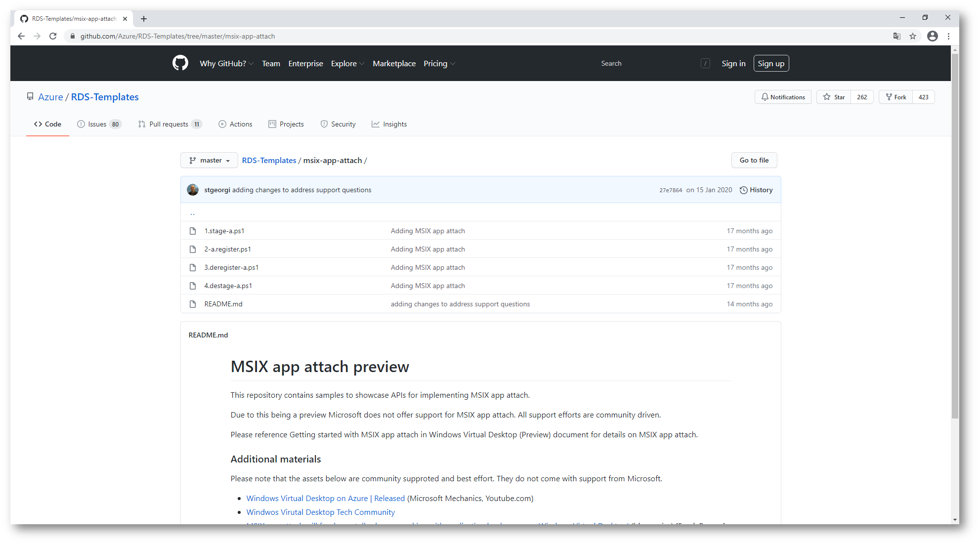Click the browser forward arrow
The height and width of the screenshot is (545, 980).
click(x=37, y=36)
